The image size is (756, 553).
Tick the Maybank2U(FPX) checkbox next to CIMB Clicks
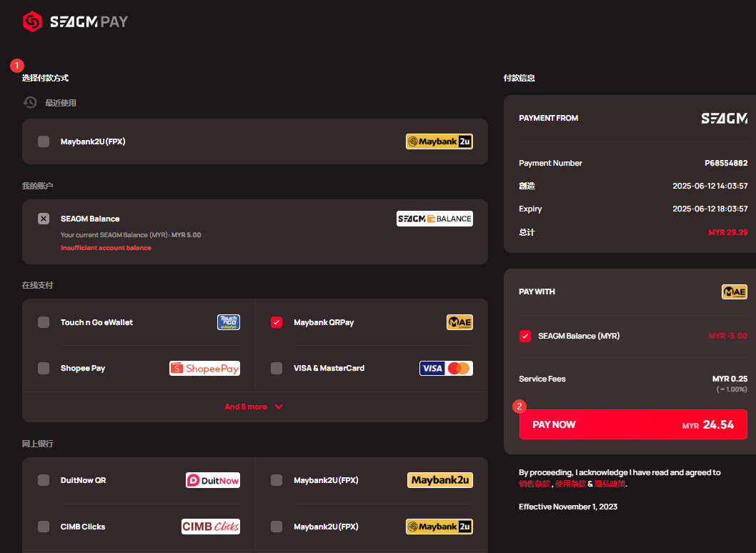(x=277, y=527)
